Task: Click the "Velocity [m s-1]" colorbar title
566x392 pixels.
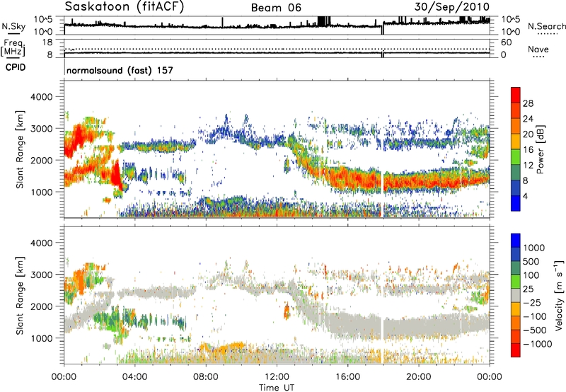Action: [559, 295]
